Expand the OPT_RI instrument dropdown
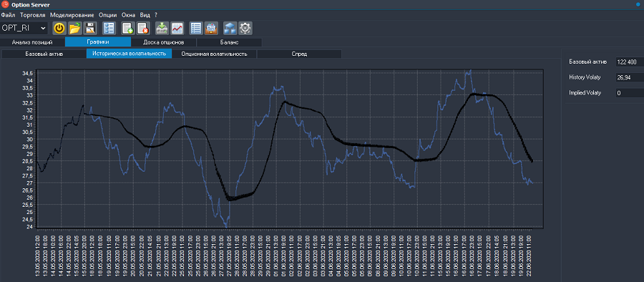Image resolution: width=644 pixels, height=282 pixels. pyautogui.click(x=43, y=29)
